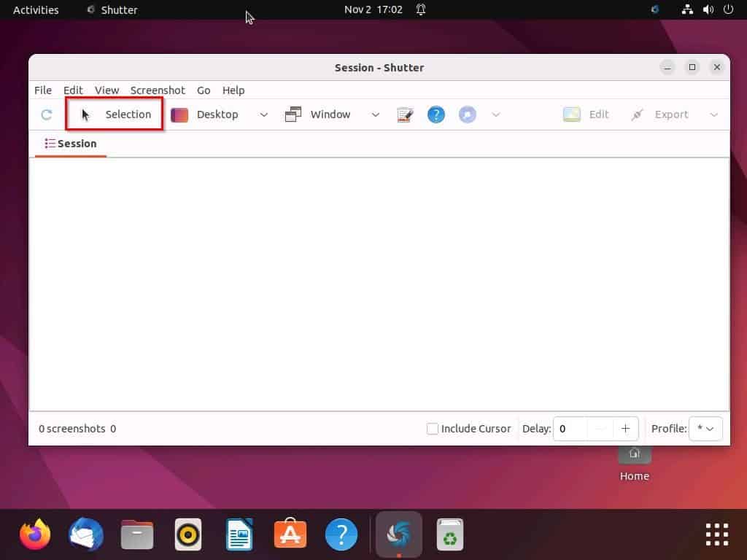Click the website capture globe icon
The height and width of the screenshot is (560, 747).
468,114
